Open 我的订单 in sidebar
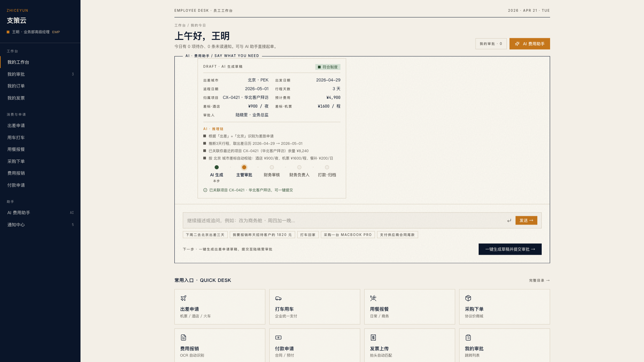This screenshot has width=644, height=362. tap(16, 86)
